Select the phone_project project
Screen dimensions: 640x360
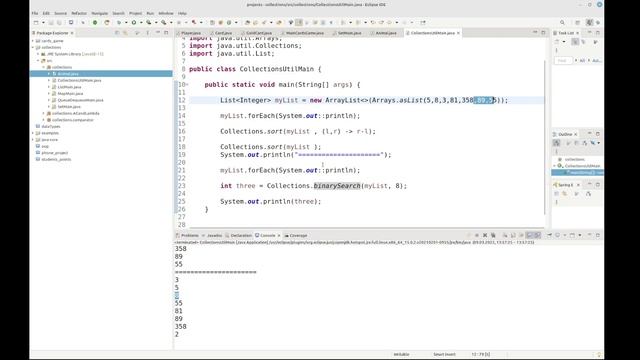coord(55,153)
